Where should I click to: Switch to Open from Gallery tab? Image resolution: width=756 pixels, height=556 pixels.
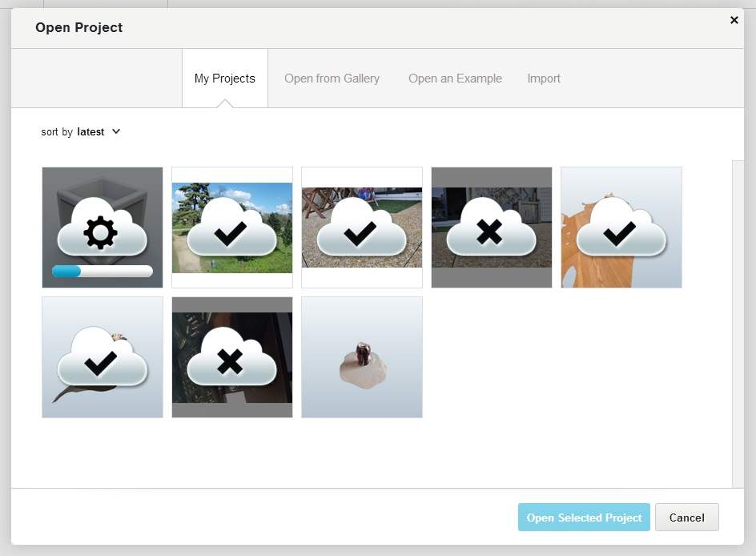pos(332,79)
